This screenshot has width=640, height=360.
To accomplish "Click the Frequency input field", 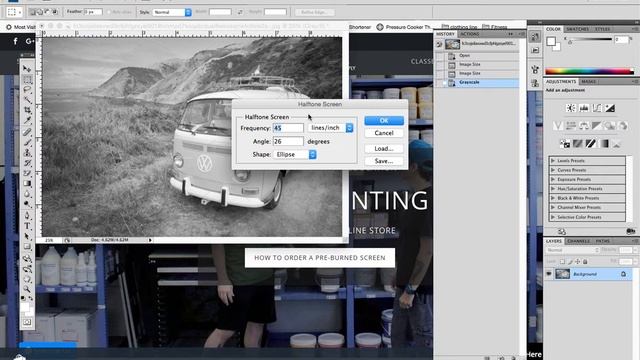I will (x=288, y=128).
